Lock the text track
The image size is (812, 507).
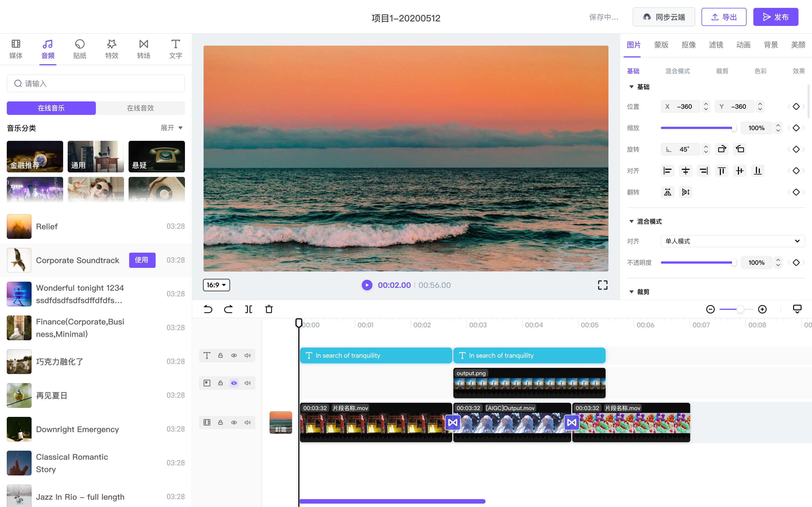220,355
